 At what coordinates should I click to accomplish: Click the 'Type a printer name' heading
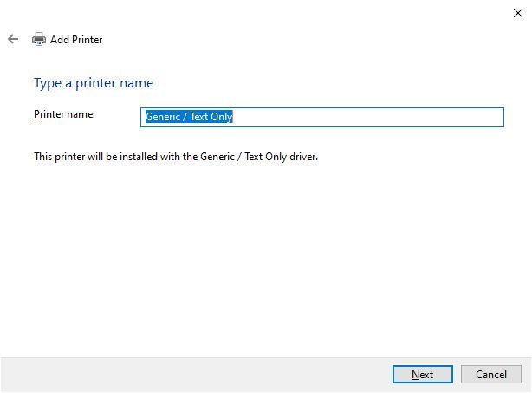click(x=94, y=83)
